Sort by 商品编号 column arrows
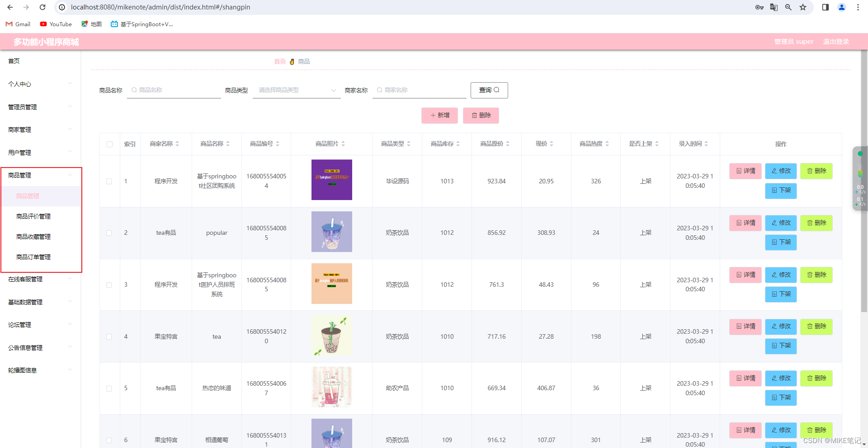 [278, 144]
